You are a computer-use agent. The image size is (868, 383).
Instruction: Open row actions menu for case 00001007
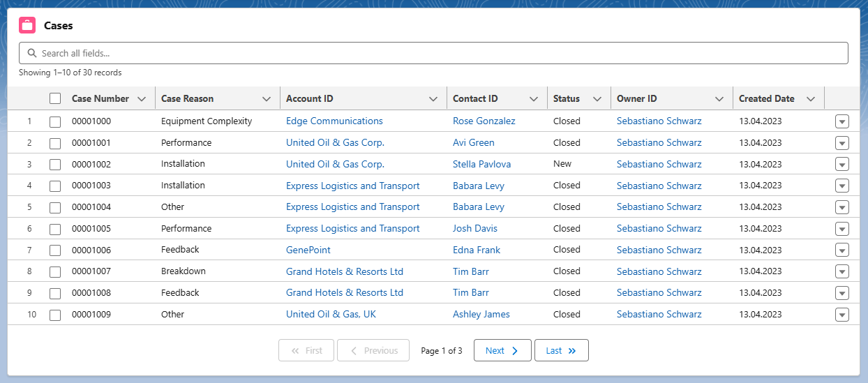[x=842, y=271]
